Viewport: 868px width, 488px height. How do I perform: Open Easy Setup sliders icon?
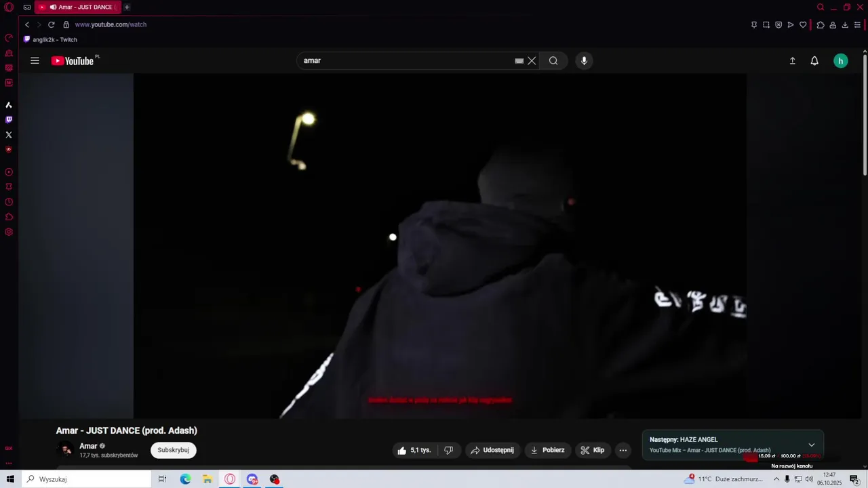click(857, 25)
